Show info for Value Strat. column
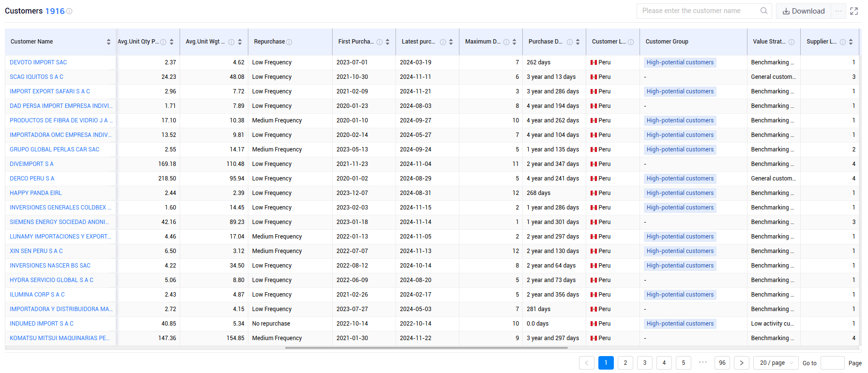 [x=792, y=42]
